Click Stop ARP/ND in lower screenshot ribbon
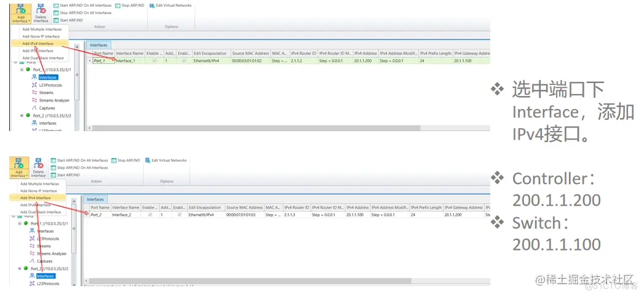 [x=125, y=161]
